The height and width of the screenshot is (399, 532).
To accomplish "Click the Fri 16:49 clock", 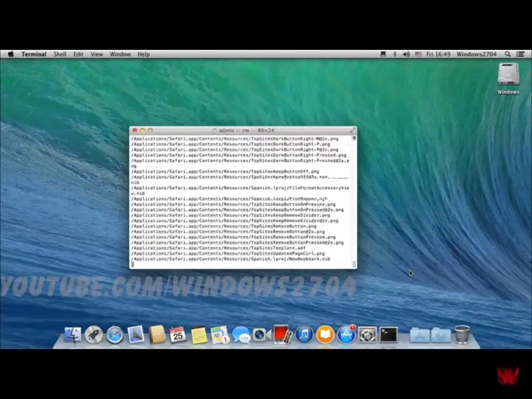I will (x=438, y=54).
